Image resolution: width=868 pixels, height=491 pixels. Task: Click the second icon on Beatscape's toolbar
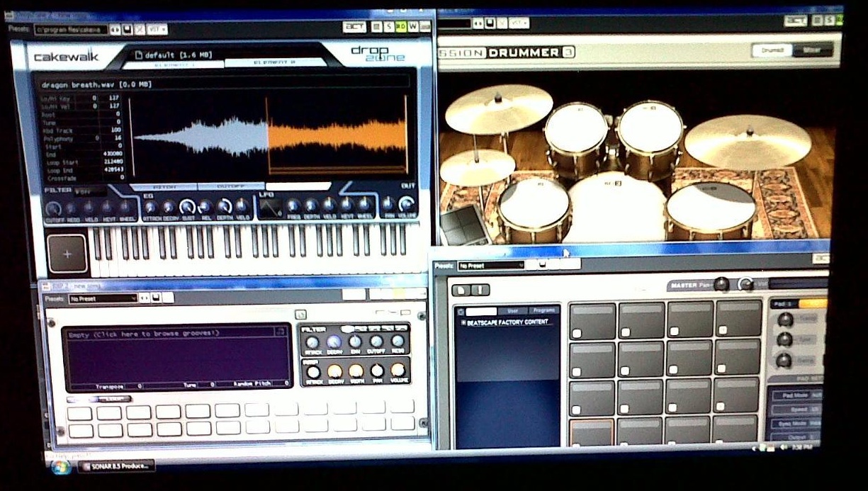(x=481, y=290)
